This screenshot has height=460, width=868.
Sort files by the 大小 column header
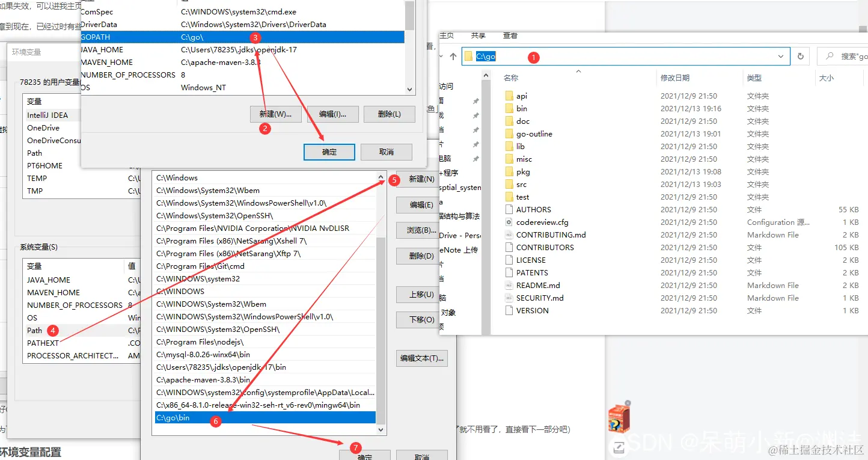click(827, 78)
